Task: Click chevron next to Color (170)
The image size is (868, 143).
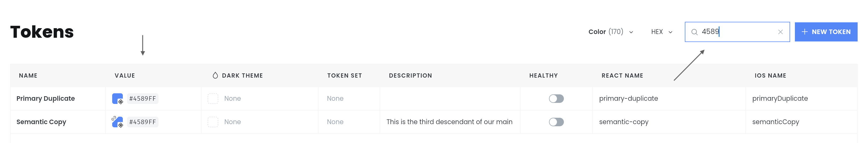Action: [x=631, y=32]
